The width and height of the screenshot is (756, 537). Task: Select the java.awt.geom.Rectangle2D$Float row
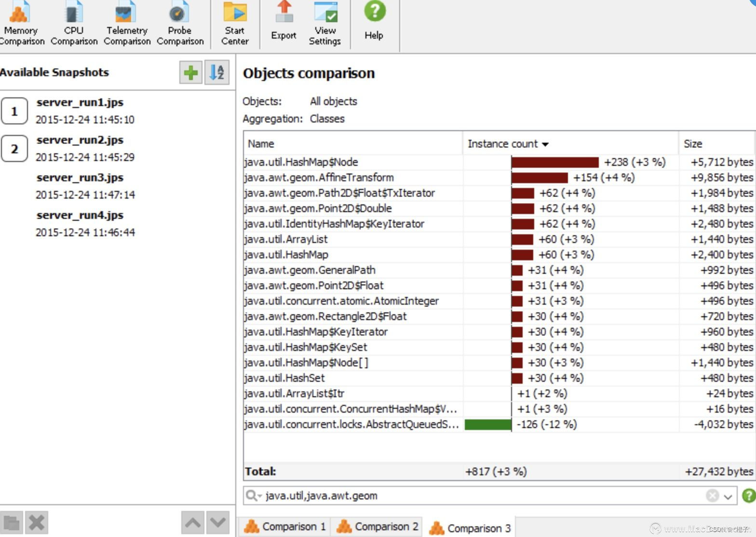click(x=499, y=316)
